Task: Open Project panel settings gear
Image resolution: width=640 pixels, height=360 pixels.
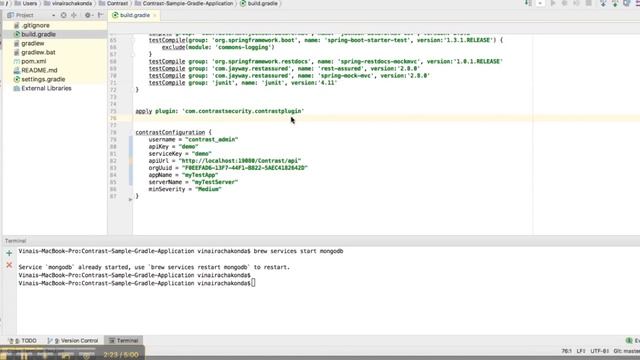Action: pyautogui.click(x=88, y=15)
